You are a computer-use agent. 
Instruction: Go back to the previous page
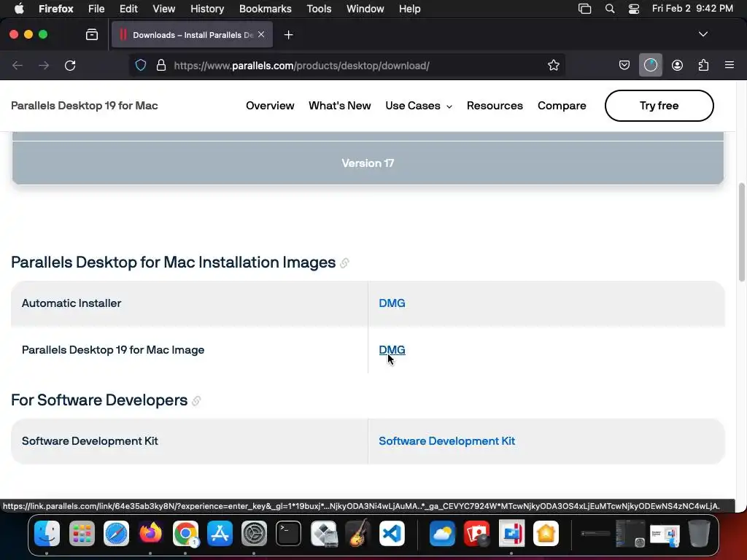click(18, 65)
